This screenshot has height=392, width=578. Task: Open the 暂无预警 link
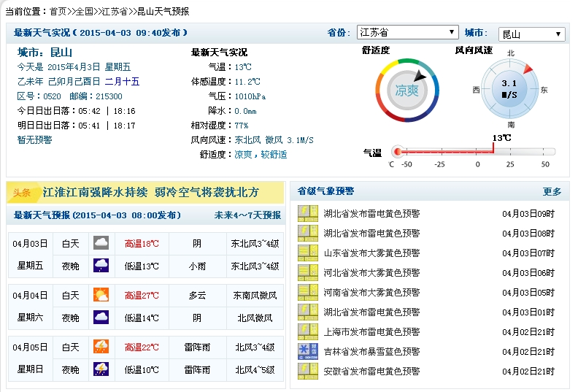point(34,139)
